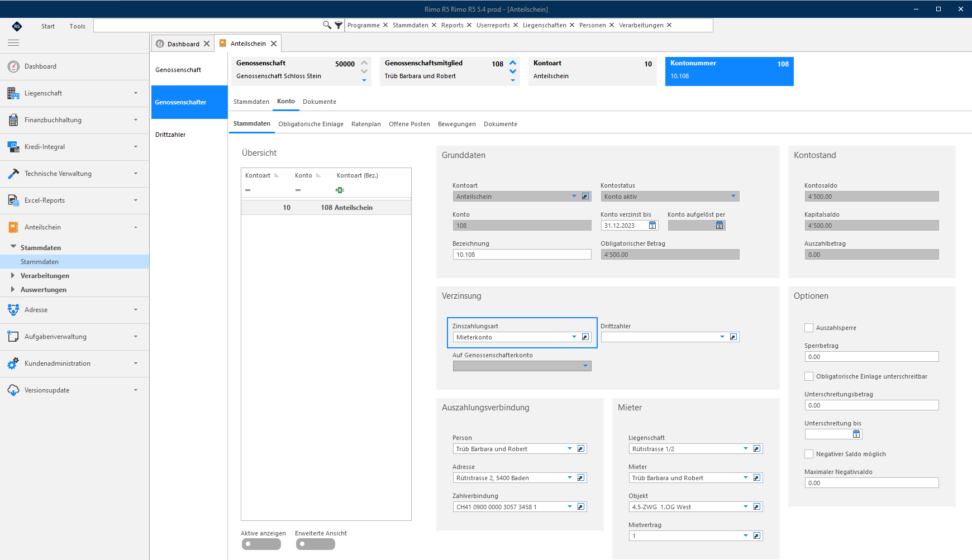Switch to Obligatorische Einlage tab
This screenshot has width=972, height=560.
[311, 124]
